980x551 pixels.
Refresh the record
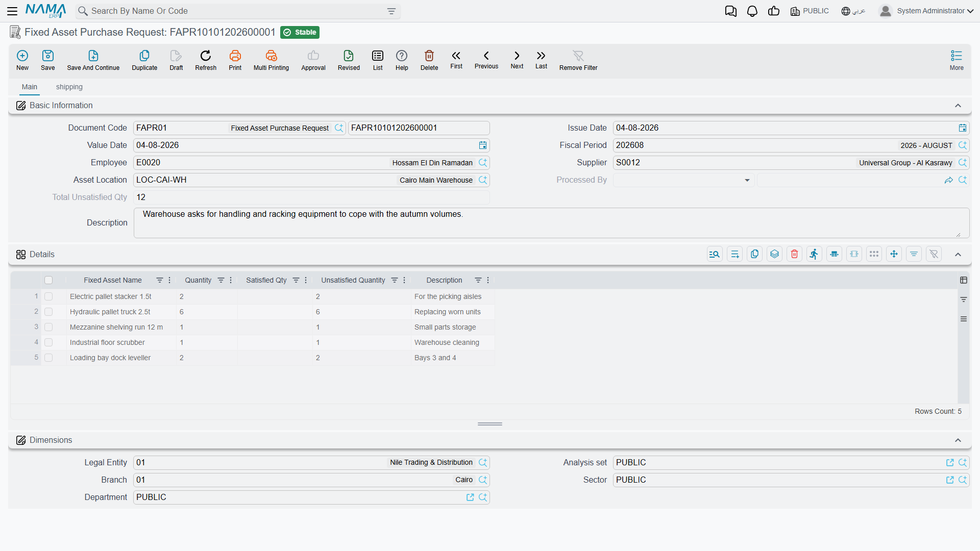tap(206, 60)
